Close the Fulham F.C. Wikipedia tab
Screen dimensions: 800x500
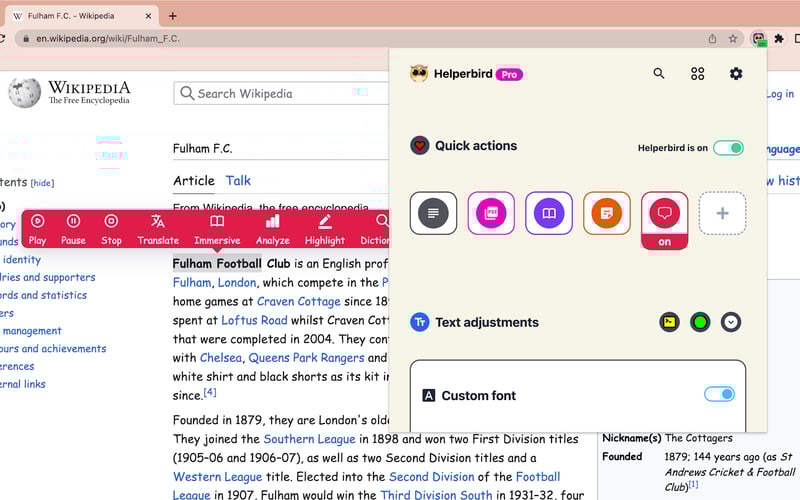pyautogui.click(x=148, y=16)
